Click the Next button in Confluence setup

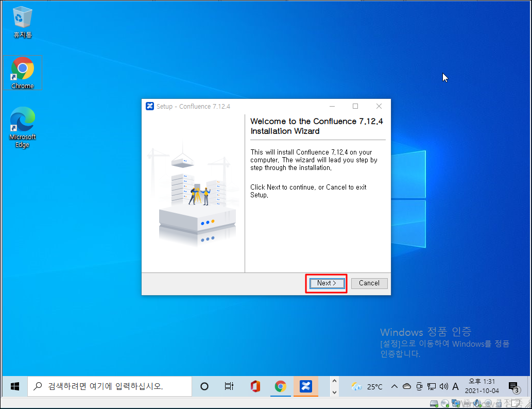(327, 283)
